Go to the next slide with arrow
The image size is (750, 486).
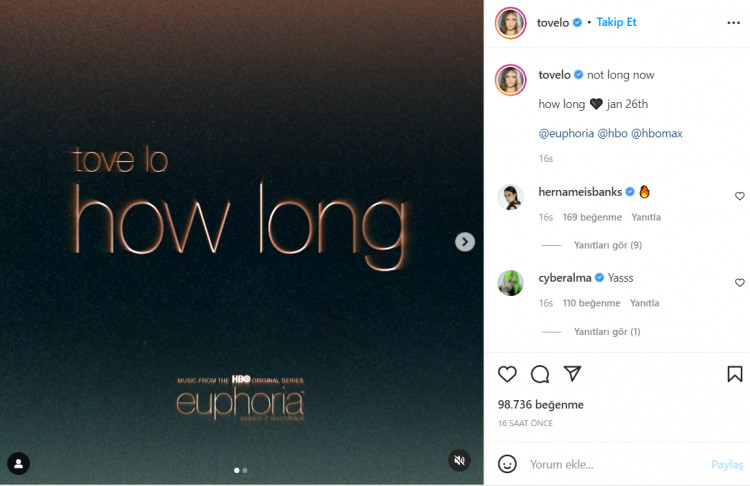click(x=465, y=242)
